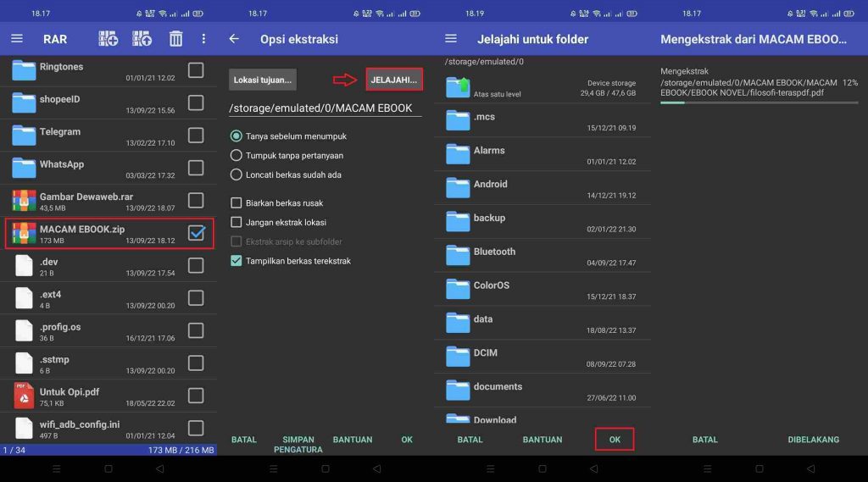Viewport: 868px width, 482px height.
Task: Open the three-dot overflow menu in RAR
Action: click(x=203, y=39)
